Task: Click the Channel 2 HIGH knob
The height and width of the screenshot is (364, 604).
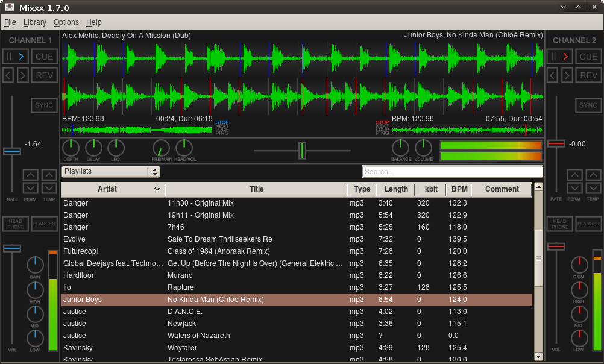Action: coord(579,289)
